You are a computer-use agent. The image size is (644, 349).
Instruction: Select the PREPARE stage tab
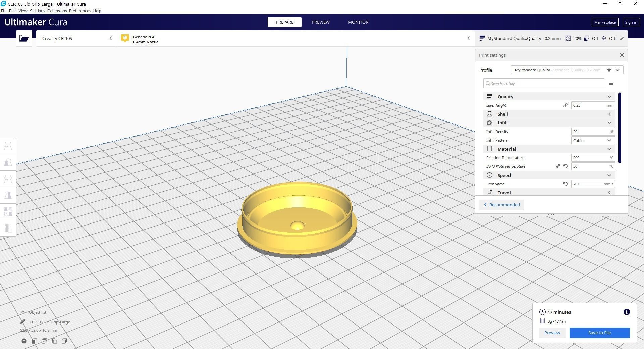[284, 22]
